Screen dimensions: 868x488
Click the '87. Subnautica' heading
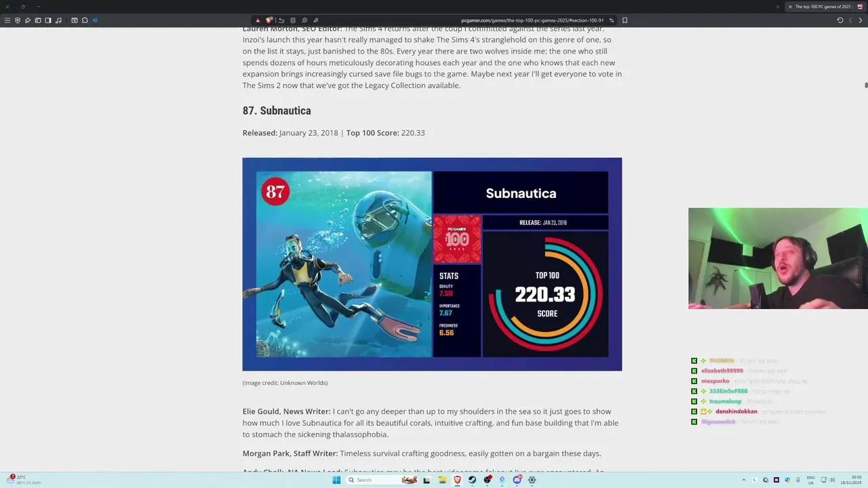pyautogui.click(x=277, y=110)
